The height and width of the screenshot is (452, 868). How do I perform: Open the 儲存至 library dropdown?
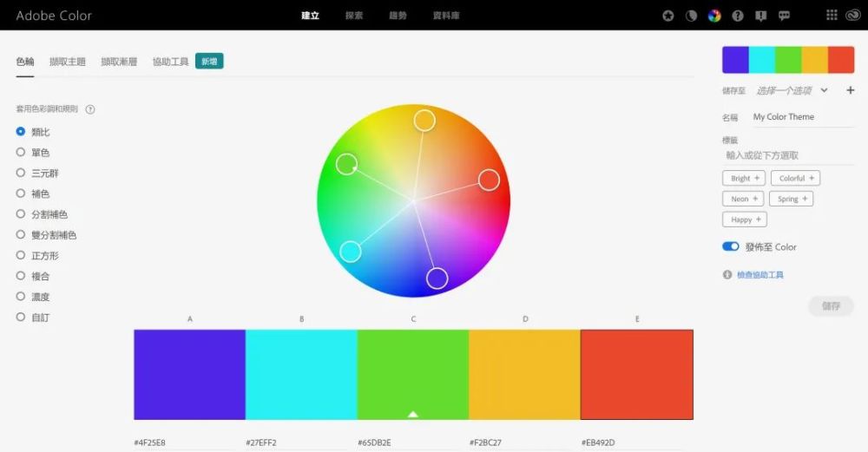[792, 90]
